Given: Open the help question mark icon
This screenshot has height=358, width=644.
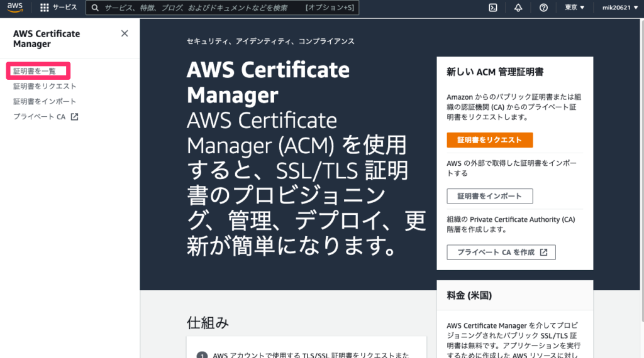Looking at the screenshot, I should [x=543, y=8].
